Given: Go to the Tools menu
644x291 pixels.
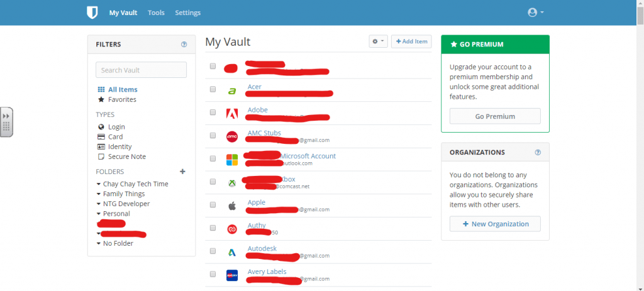Looking at the screenshot, I should (156, 13).
